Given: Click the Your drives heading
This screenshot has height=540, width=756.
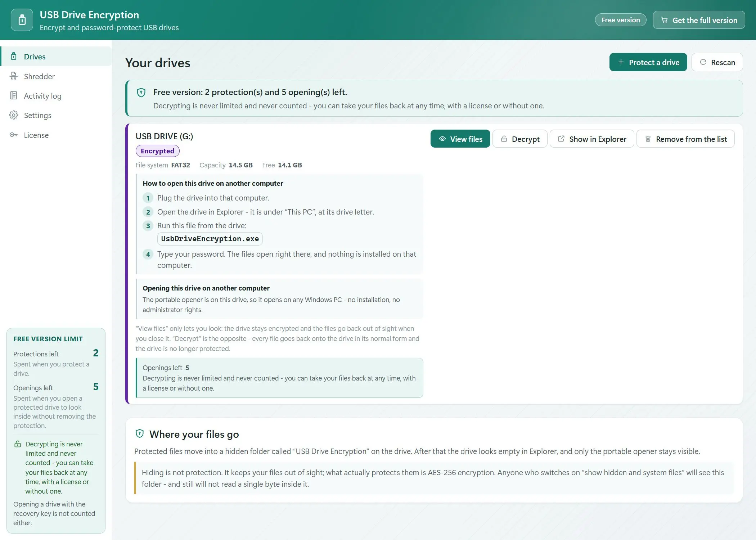Looking at the screenshot, I should click(158, 63).
